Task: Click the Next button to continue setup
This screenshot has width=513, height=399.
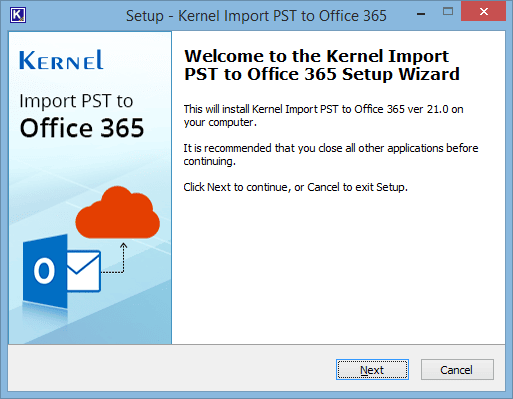Action: (x=372, y=370)
